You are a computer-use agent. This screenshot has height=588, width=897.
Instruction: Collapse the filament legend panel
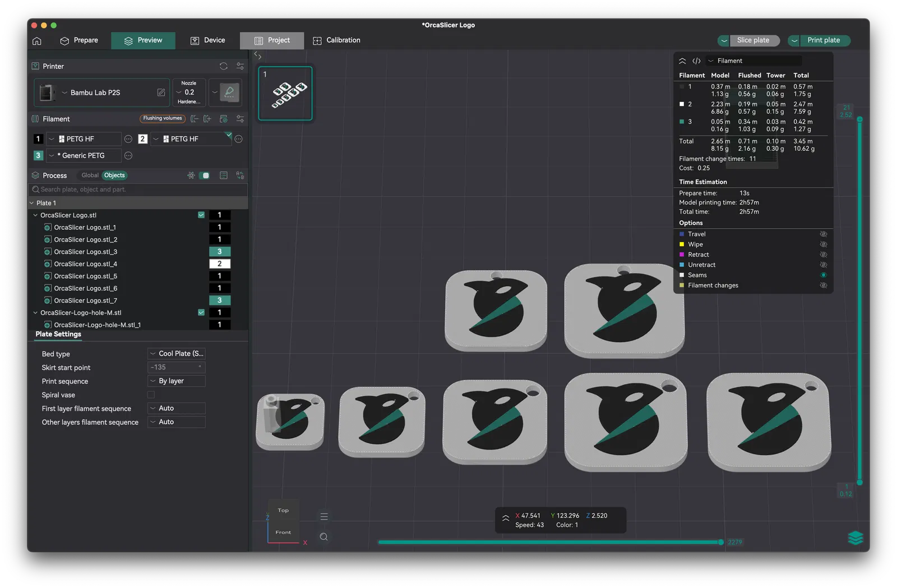pyautogui.click(x=682, y=61)
